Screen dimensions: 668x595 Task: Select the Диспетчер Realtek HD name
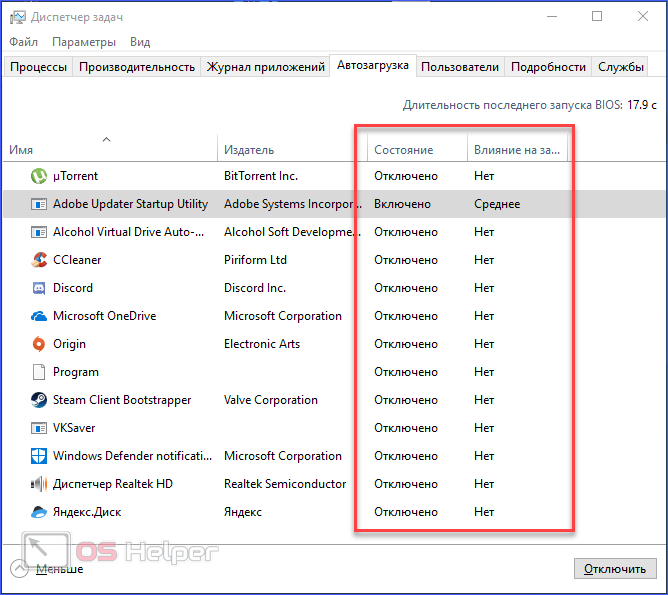[112, 484]
